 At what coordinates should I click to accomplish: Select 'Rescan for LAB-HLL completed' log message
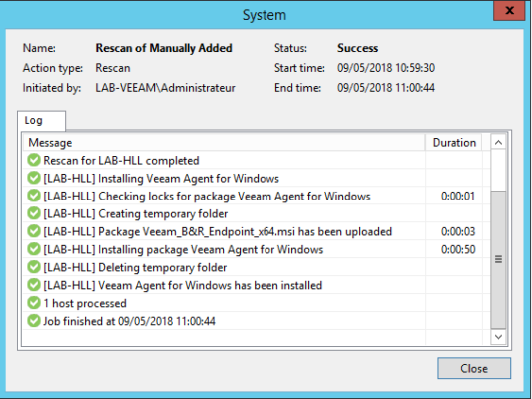121,161
